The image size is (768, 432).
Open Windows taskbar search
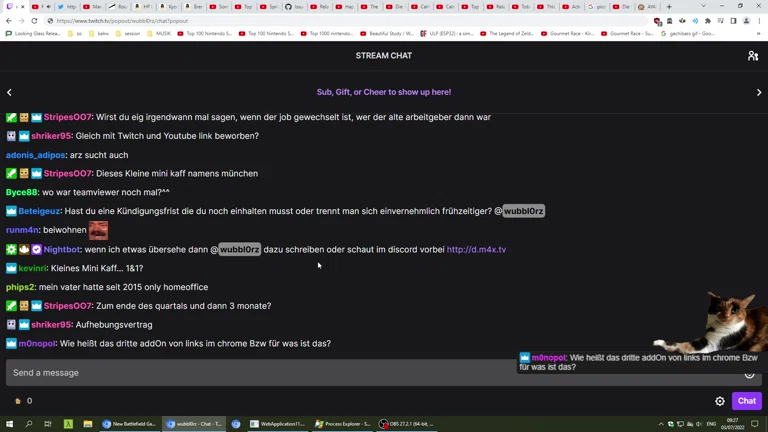pos(28,424)
